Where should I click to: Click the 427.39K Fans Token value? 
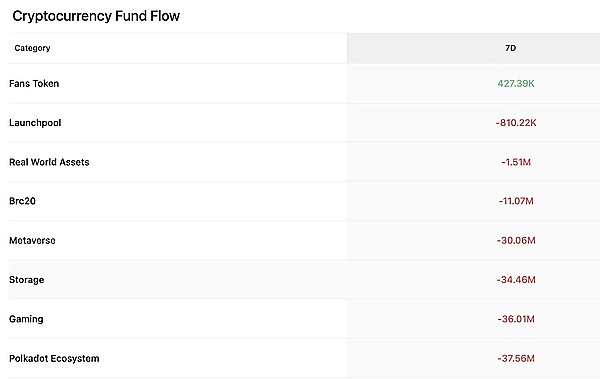[x=516, y=83]
